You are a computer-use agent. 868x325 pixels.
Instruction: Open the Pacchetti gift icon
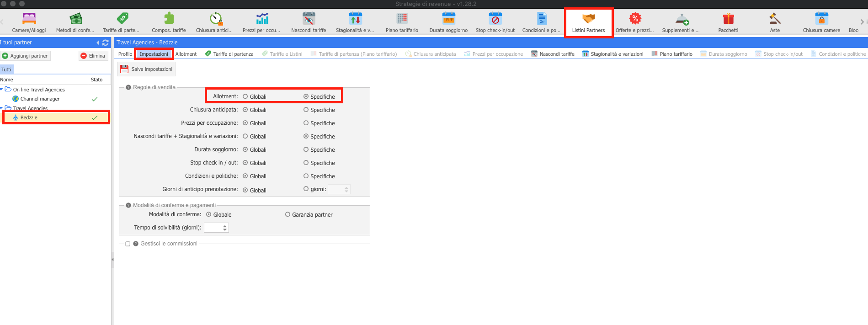728,19
